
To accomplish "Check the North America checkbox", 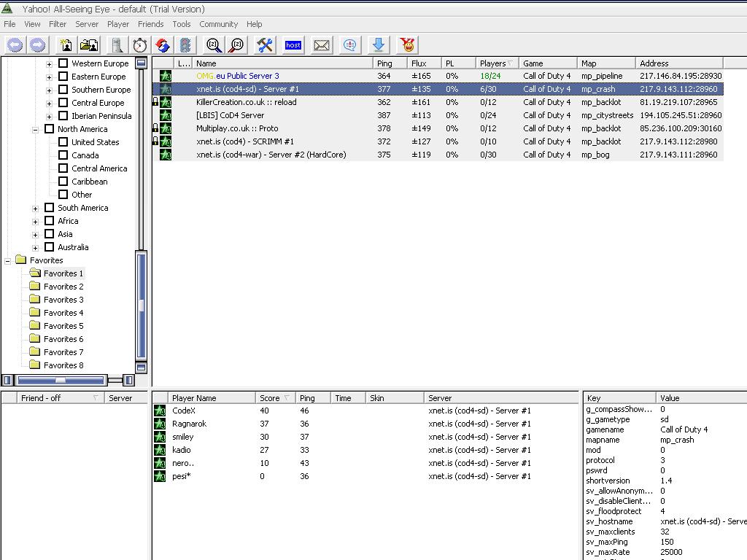I will [49, 128].
